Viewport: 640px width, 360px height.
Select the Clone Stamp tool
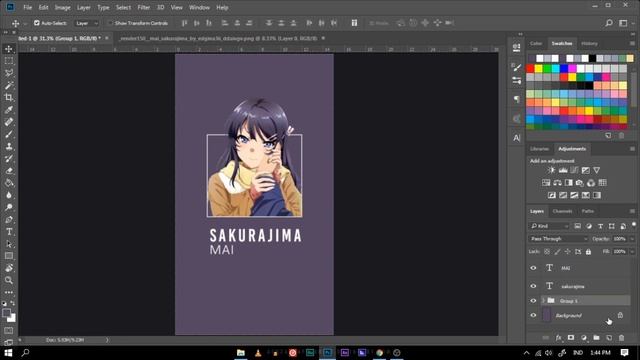tap(9, 147)
